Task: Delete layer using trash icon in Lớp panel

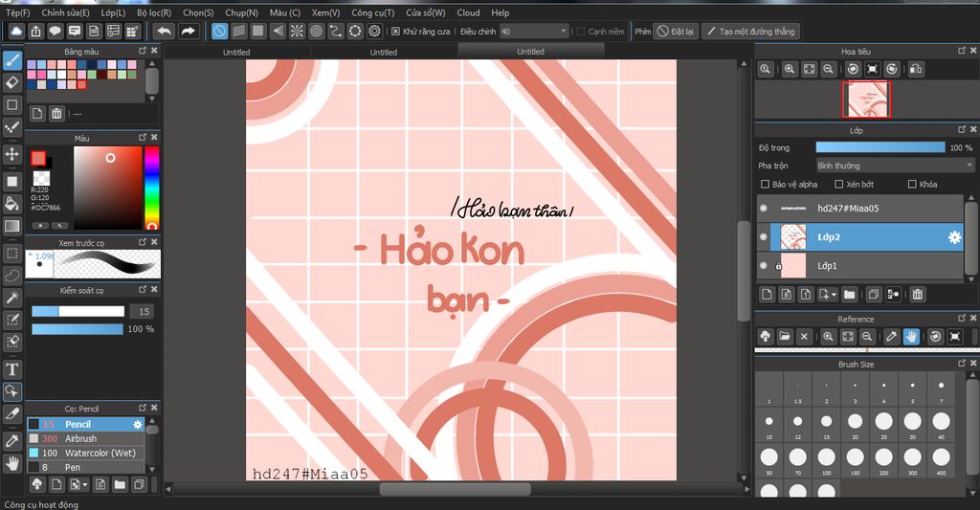Action: 917,295
